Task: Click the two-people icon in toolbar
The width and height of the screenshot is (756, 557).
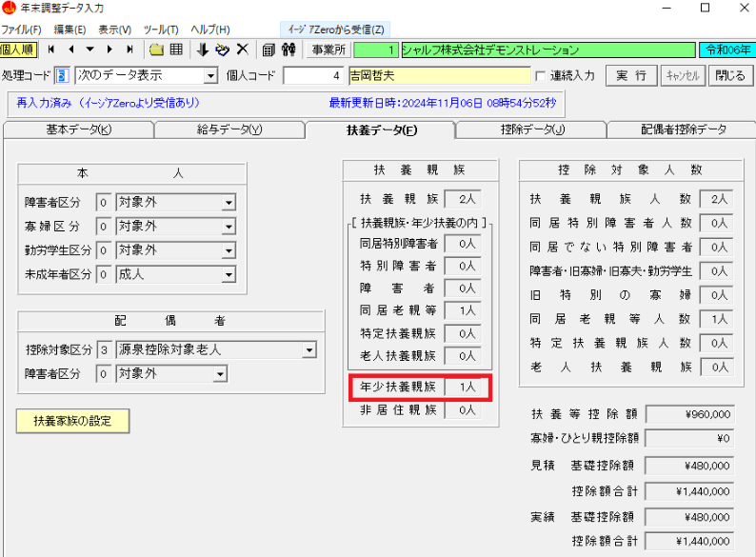Action: [x=288, y=50]
